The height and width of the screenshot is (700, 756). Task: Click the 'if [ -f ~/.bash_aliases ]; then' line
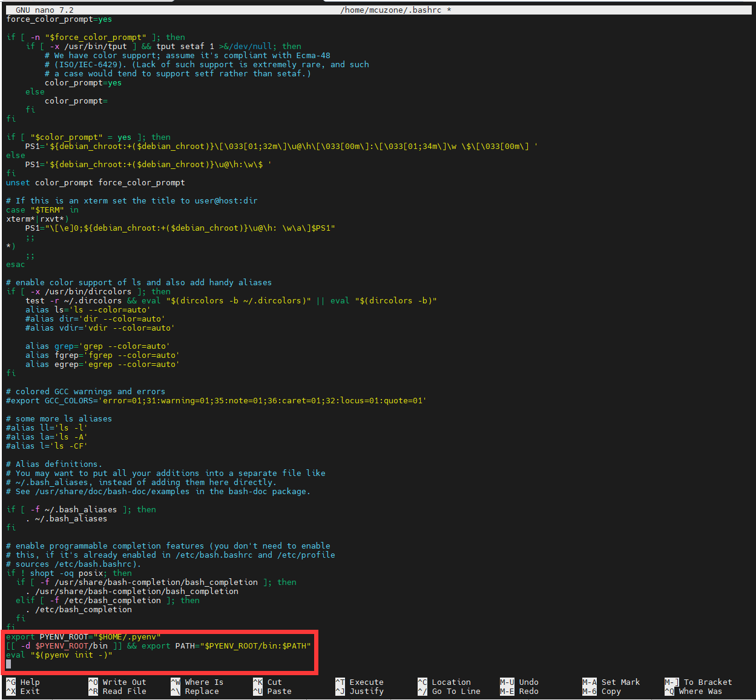[x=81, y=509]
